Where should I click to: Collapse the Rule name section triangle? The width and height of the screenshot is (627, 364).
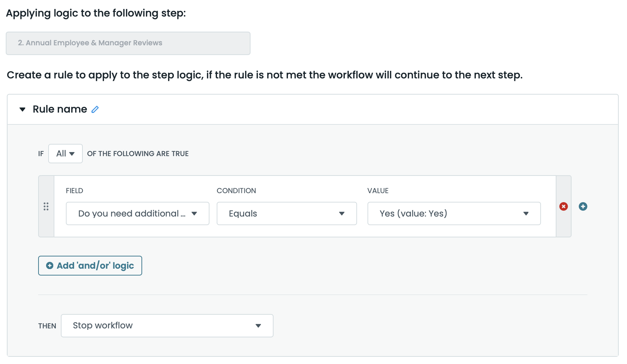22,109
